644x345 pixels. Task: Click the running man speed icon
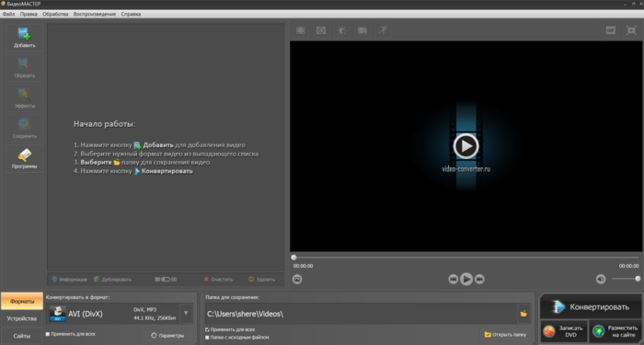(x=383, y=30)
